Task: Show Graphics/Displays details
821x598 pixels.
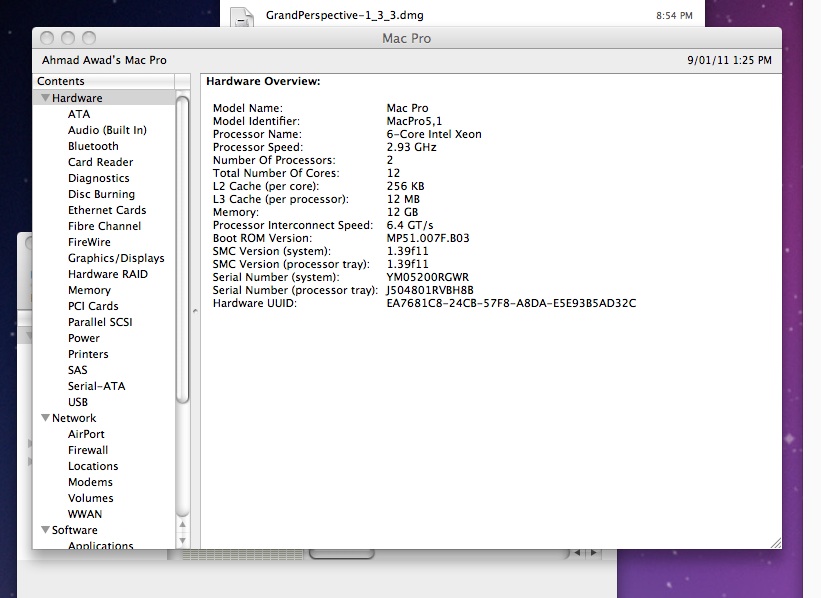Action: point(116,258)
